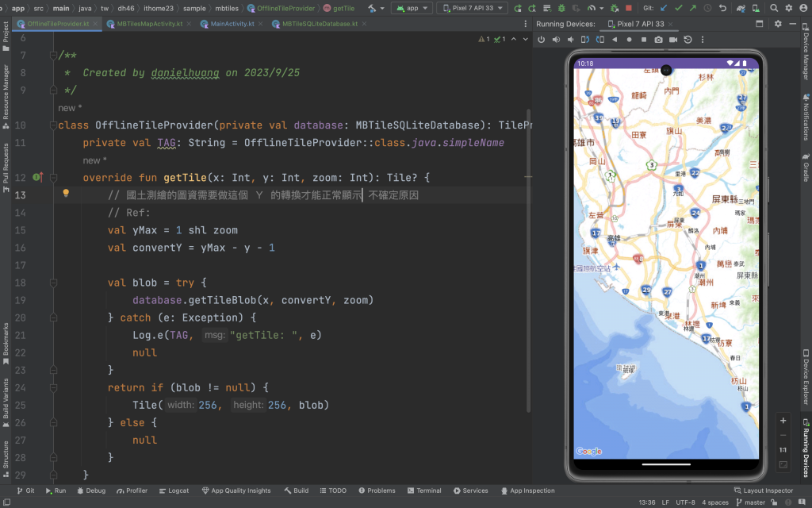Open the App Inspection tool window
This screenshot has height=508, width=812.
click(x=527, y=491)
